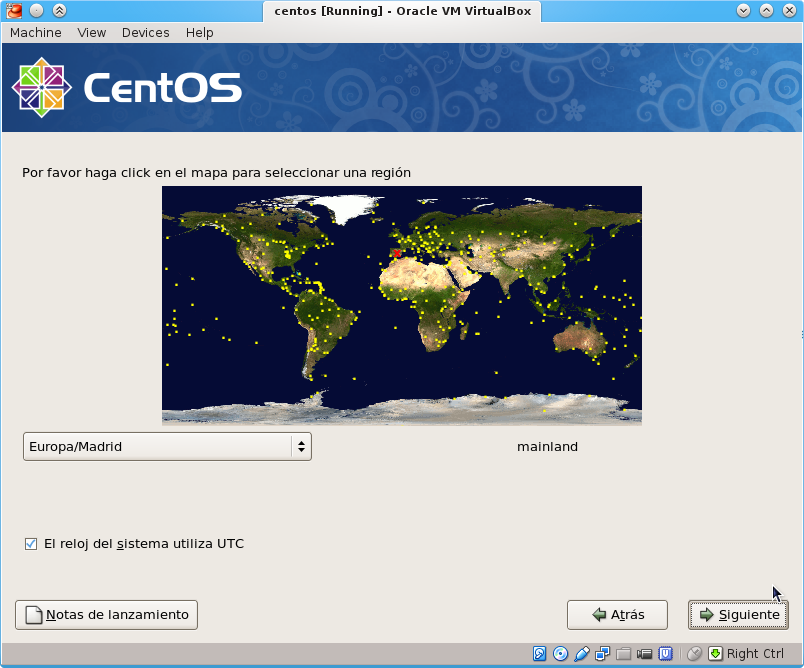
Task: Click the hard disk activity icon
Action: pyautogui.click(x=539, y=654)
